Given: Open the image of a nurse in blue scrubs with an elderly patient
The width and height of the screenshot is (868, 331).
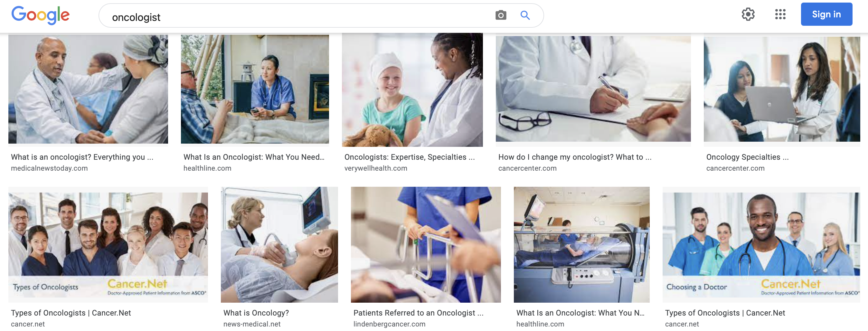Looking at the screenshot, I should tap(255, 89).
